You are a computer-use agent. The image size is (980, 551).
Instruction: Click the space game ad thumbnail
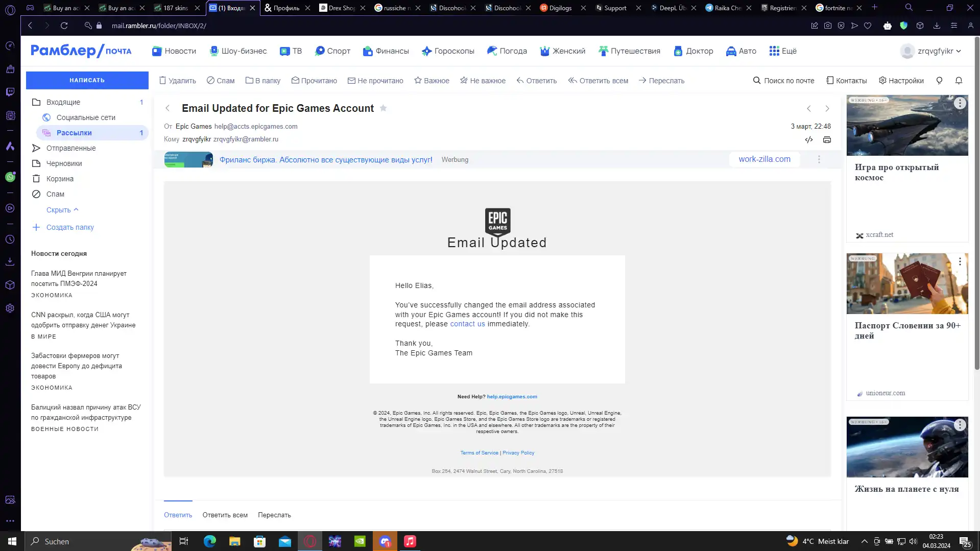click(x=907, y=125)
